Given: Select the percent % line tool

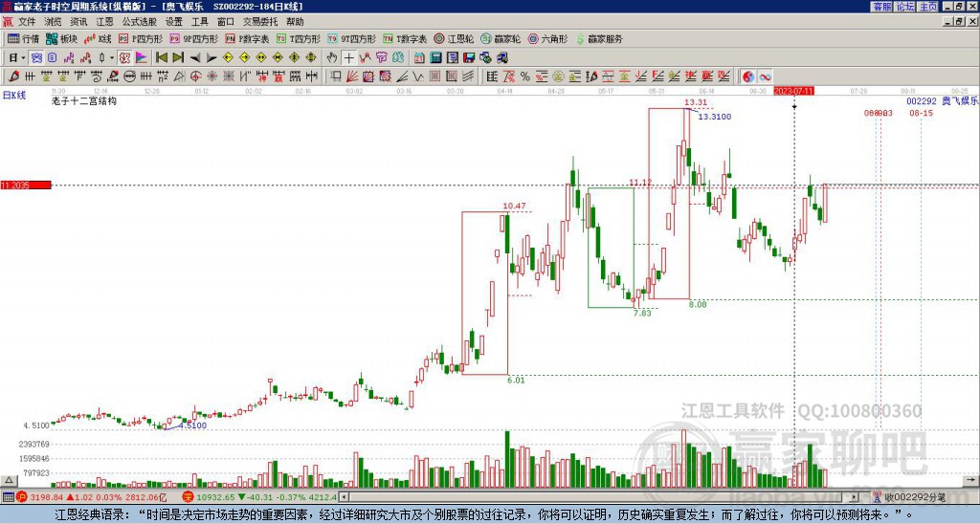Looking at the screenshot, I should tap(525, 76).
